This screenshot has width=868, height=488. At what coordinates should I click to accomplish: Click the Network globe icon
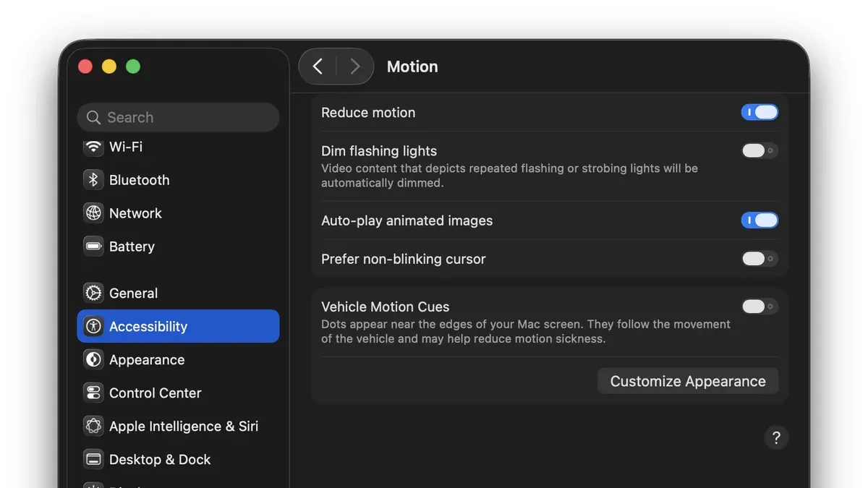point(93,213)
